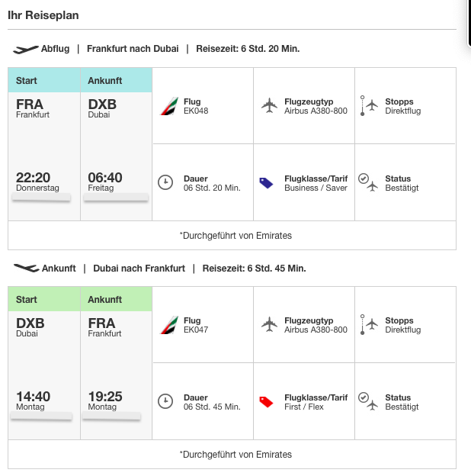Select the cyan Start header of outbound flight
Image resolution: width=471 pixels, height=476 pixels.
coord(44,81)
